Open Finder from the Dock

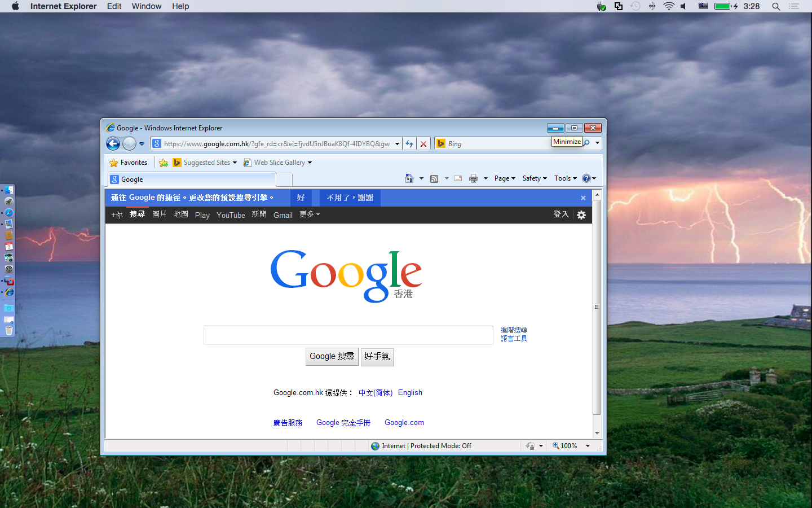pyautogui.click(x=9, y=190)
